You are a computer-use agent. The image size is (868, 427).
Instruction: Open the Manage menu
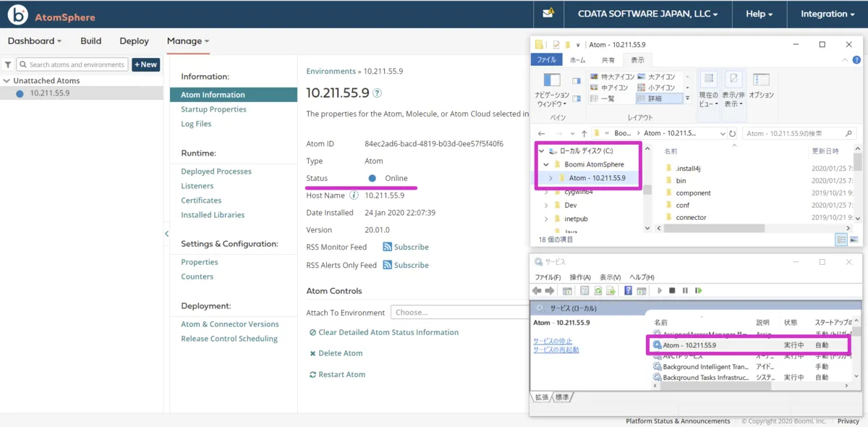(187, 41)
